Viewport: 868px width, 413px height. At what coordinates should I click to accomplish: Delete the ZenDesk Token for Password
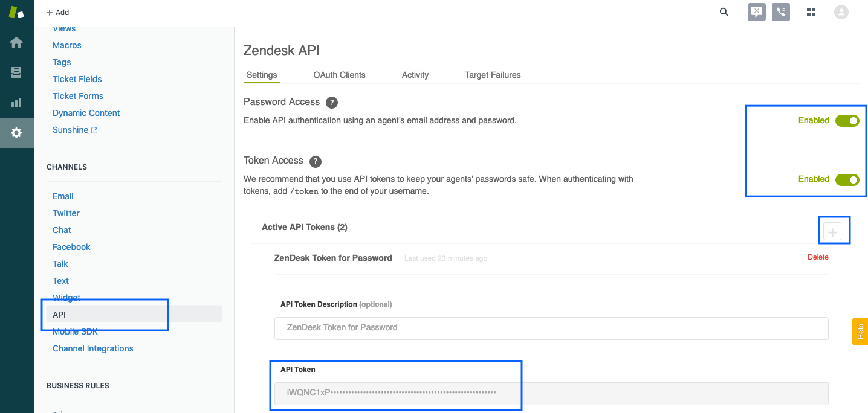coord(818,257)
